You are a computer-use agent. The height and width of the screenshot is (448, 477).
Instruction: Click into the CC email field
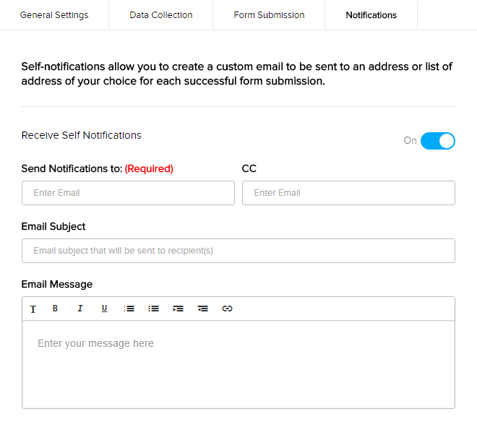pyautogui.click(x=348, y=193)
